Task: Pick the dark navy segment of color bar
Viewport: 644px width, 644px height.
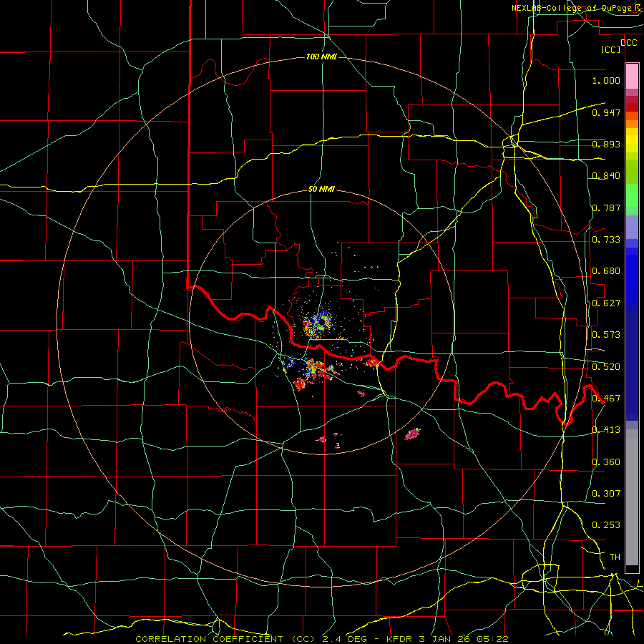Action: tap(632, 366)
